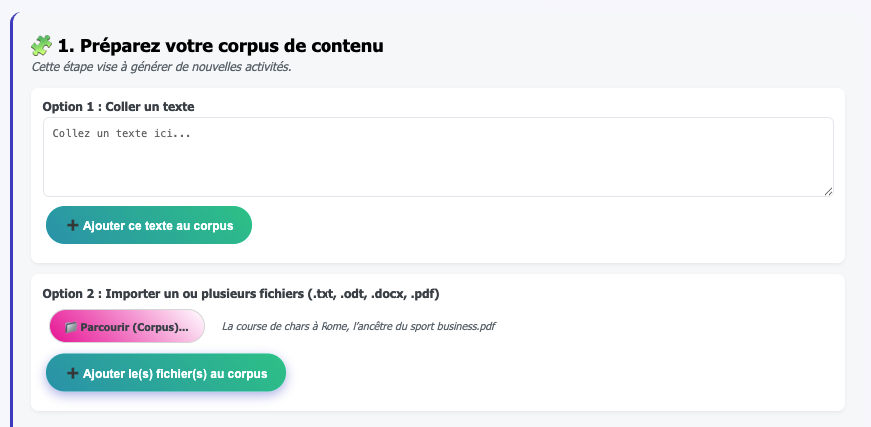Click the resize handle of the text area

point(828,191)
